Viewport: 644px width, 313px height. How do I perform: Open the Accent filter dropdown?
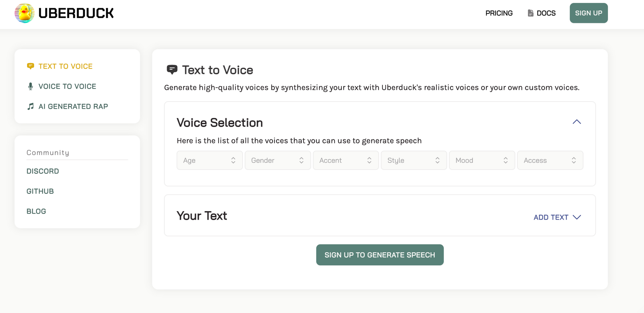[346, 160]
